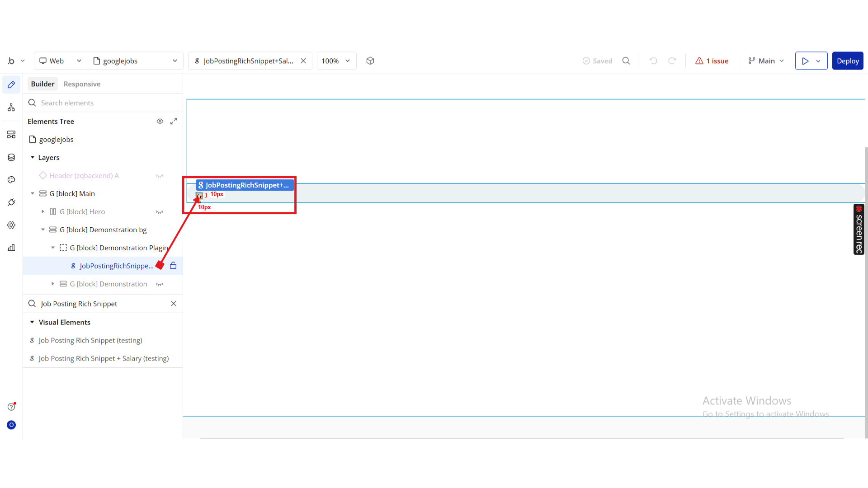This screenshot has width=868, height=488.
Task: Collapse the G [block] Demonstration bg tree item
Action: 43,230
